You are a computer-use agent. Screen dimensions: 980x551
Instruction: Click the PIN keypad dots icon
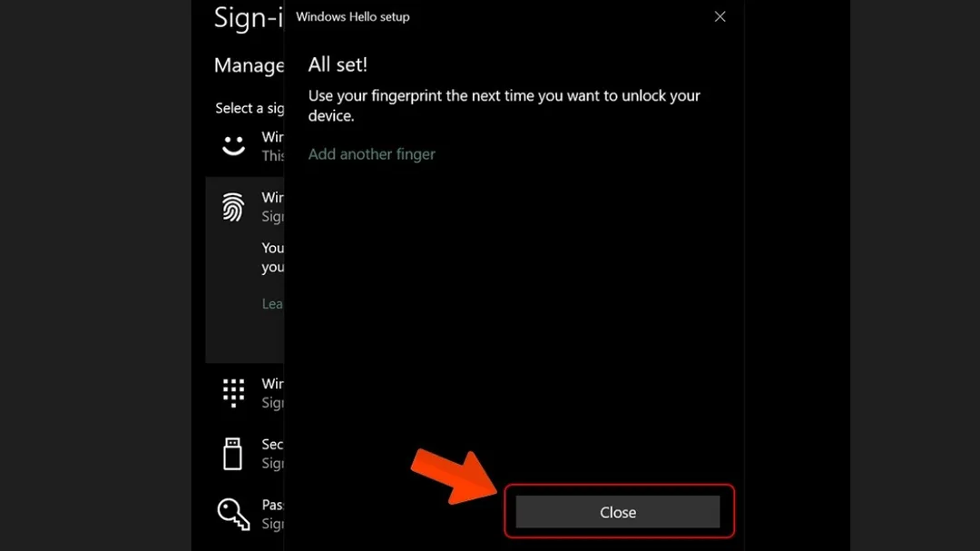pyautogui.click(x=234, y=393)
